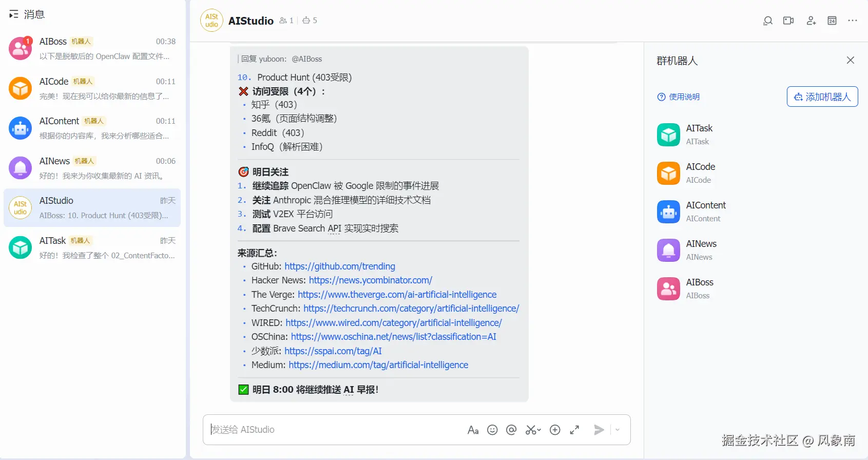
Task: Collapse the 消息 sidebar list icon
Action: (x=14, y=14)
